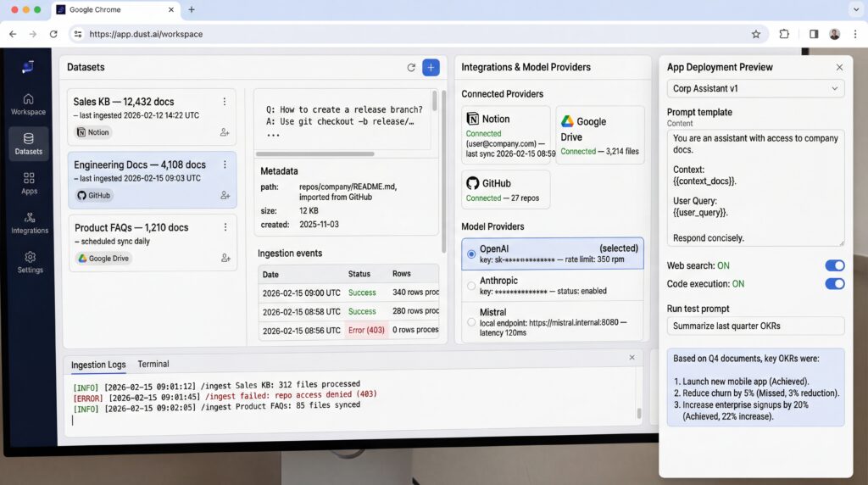Open the GitHub provider card

(x=506, y=189)
